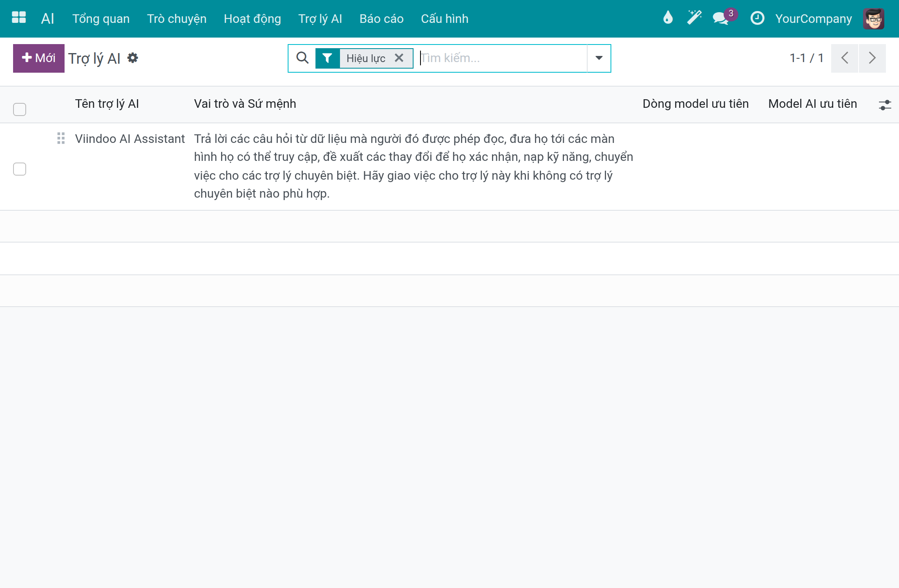Tick the Viindoo AI Assistant row checkbox
The image size is (899, 588).
click(x=20, y=169)
